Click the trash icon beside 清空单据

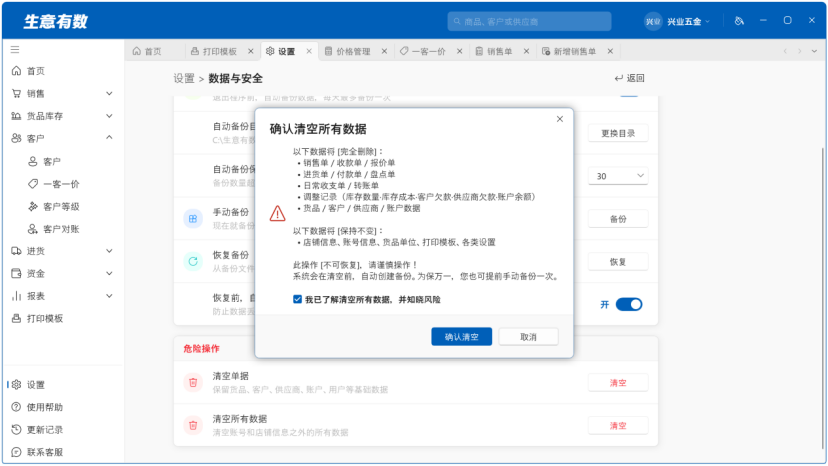(x=193, y=383)
